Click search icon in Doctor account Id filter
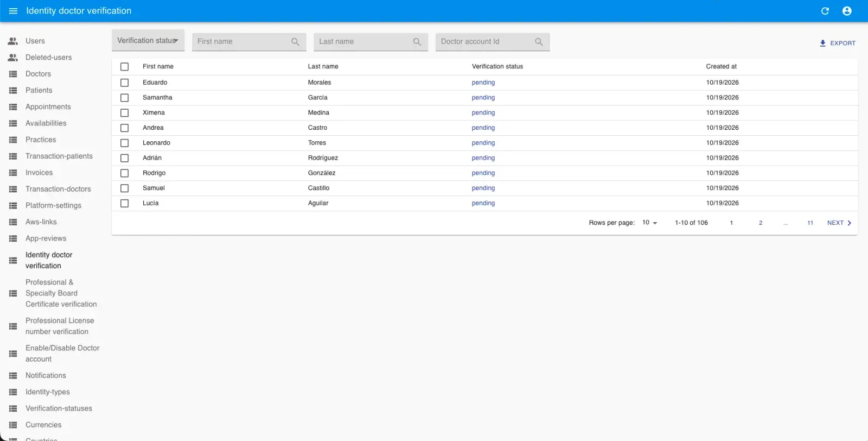 539,42
